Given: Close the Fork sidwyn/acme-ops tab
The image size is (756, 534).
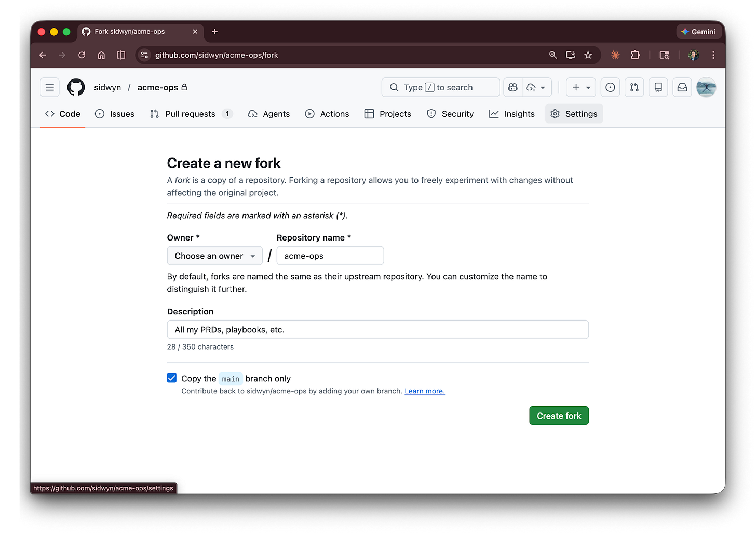Looking at the screenshot, I should pos(195,32).
